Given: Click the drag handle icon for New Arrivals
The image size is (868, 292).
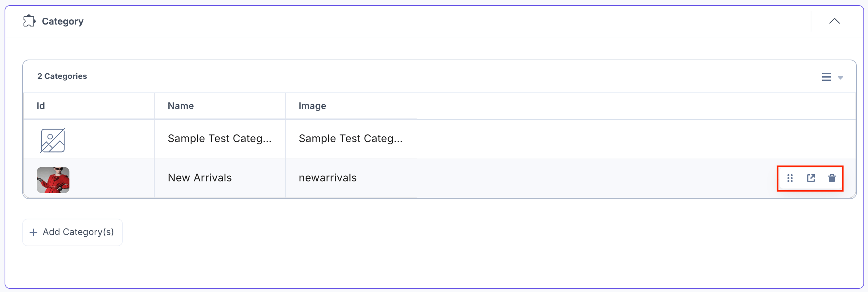Looking at the screenshot, I should (x=790, y=178).
